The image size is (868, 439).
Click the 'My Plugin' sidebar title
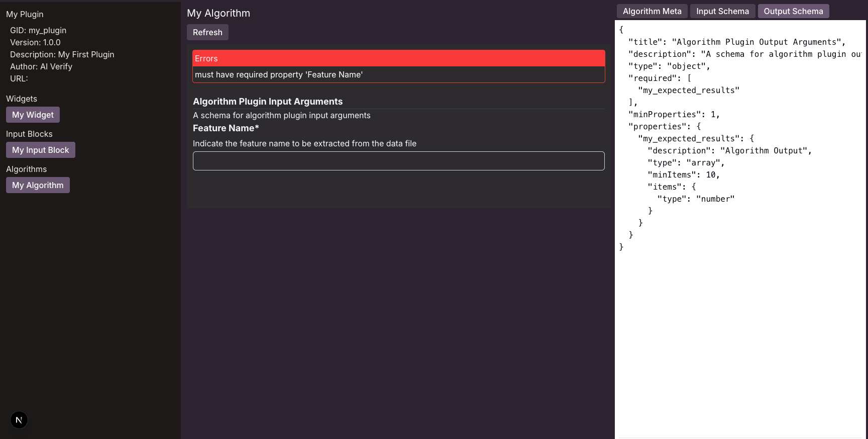tap(25, 14)
